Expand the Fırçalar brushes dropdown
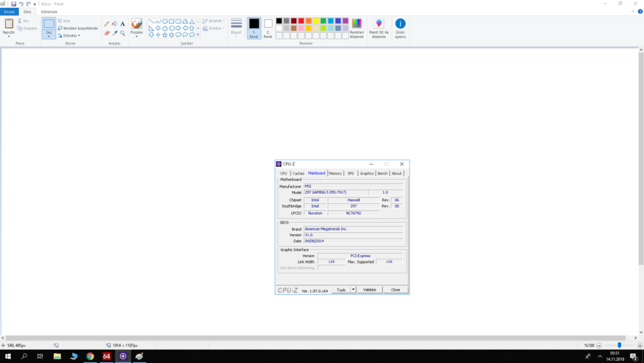 point(137,34)
